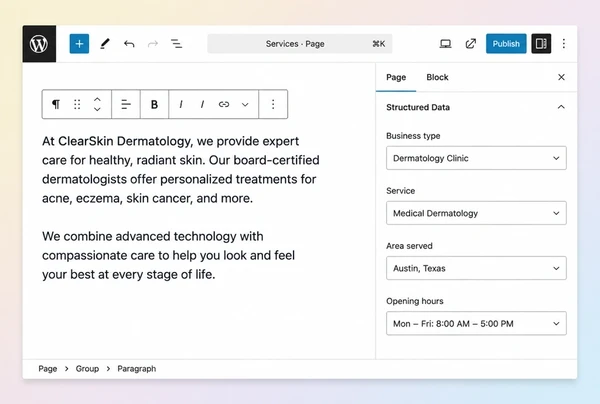Toggle bold formatting
This screenshot has height=404, width=600.
pos(154,104)
